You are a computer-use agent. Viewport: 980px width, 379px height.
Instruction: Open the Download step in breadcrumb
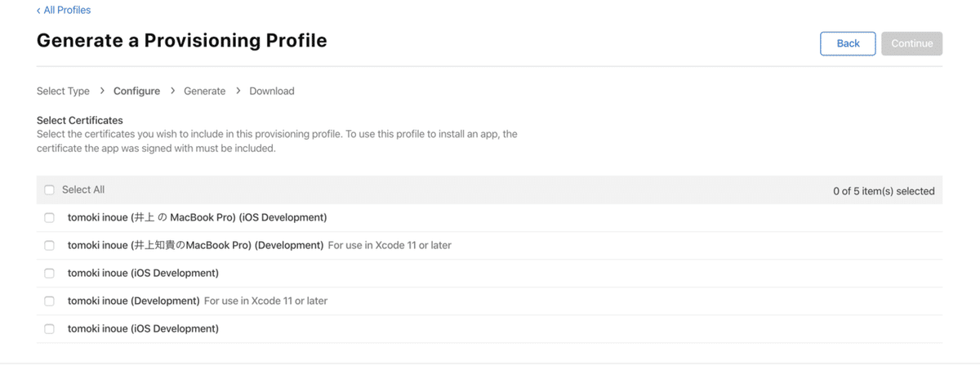(272, 91)
